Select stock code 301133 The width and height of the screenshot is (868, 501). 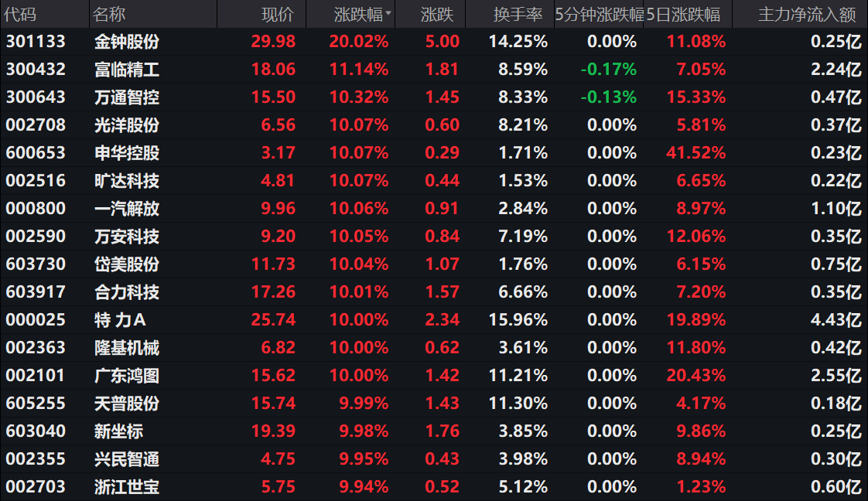36,42
